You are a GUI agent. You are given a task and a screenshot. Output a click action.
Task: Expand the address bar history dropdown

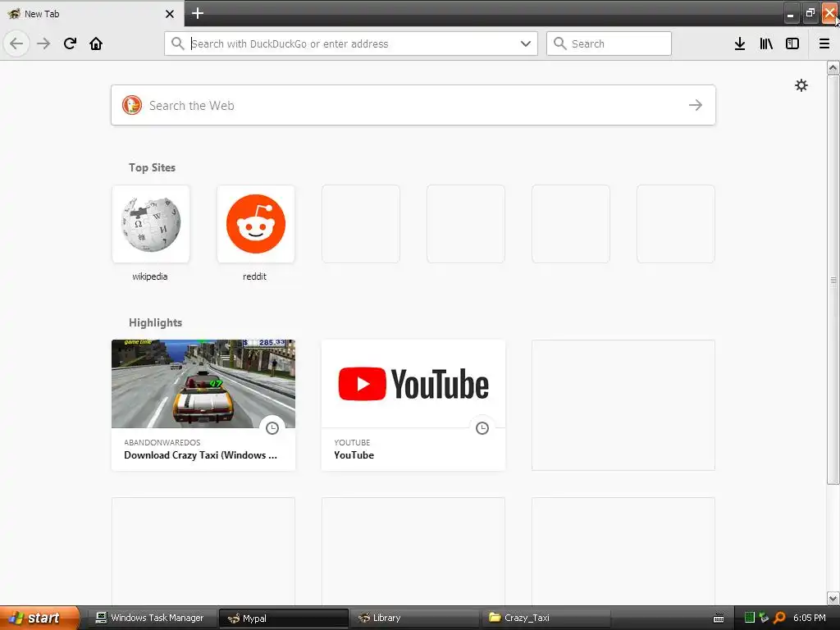(526, 43)
